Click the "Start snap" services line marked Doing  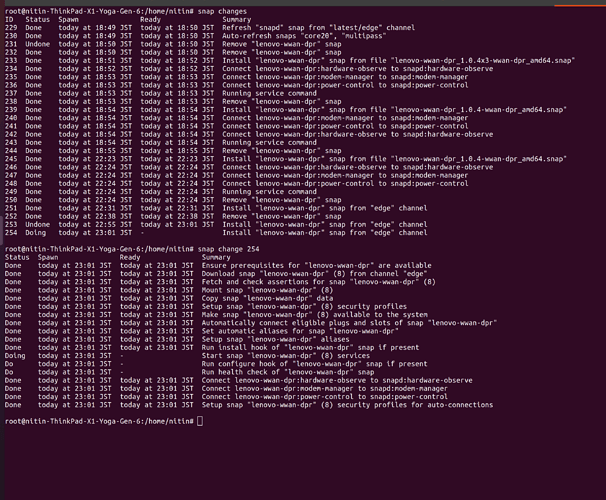[x=291, y=354]
